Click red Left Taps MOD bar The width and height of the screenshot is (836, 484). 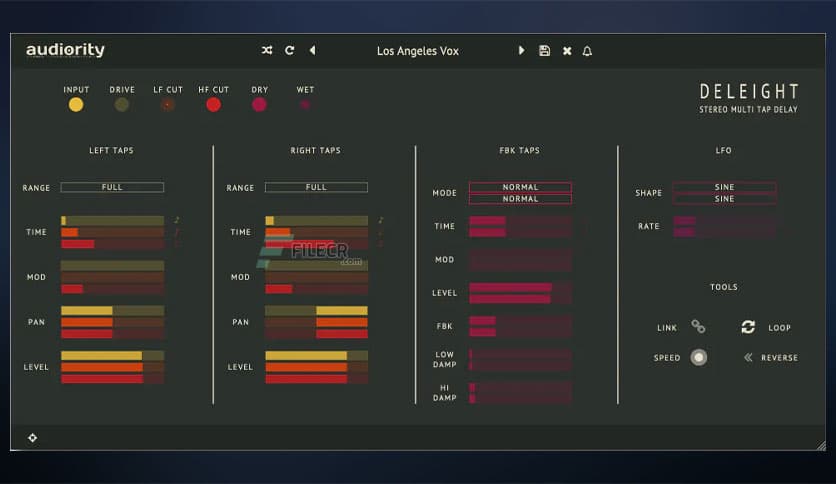[112, 289]
